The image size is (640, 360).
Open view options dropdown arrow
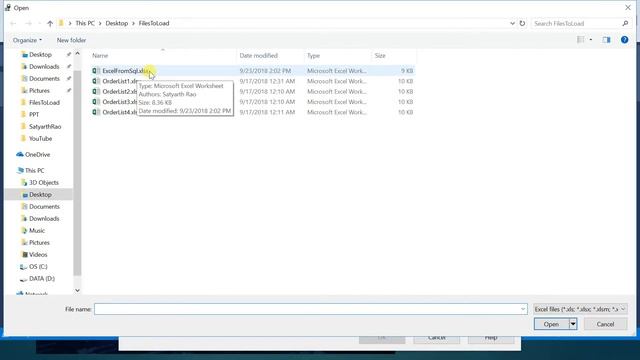(591, 40)
